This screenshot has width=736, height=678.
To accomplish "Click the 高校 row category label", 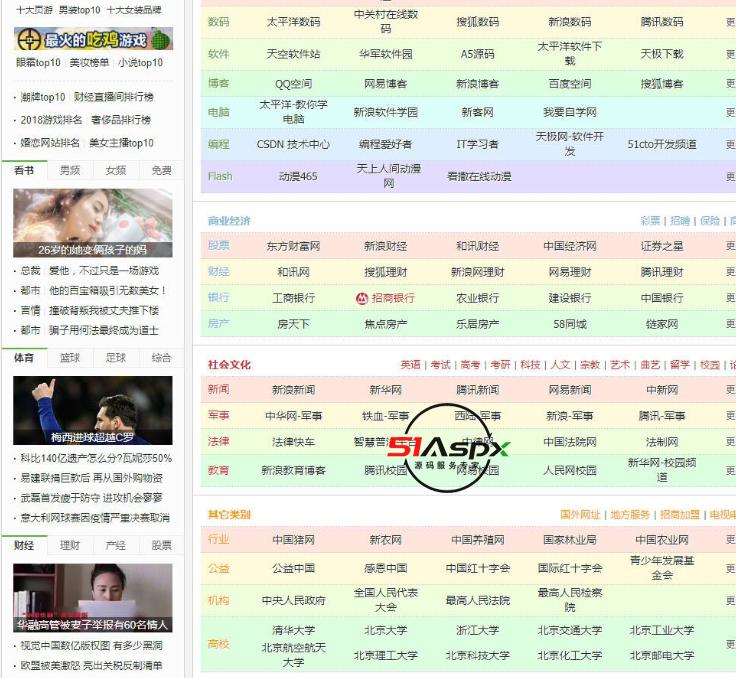I will 219,644.
